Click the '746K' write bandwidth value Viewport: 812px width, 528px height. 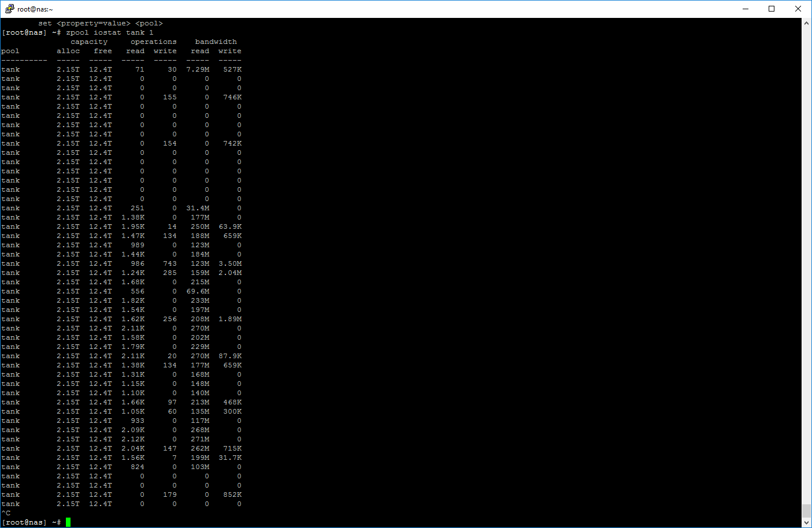click(232, 97)
